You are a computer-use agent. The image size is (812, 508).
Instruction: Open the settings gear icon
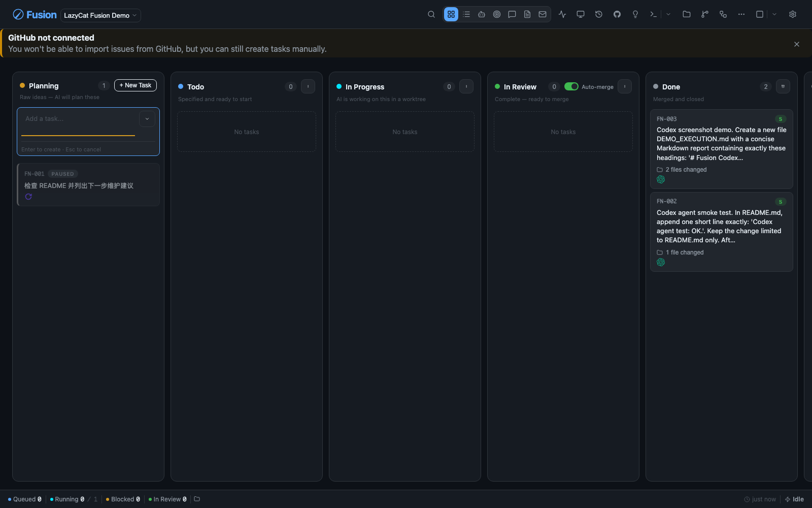(x=793, y=14)
